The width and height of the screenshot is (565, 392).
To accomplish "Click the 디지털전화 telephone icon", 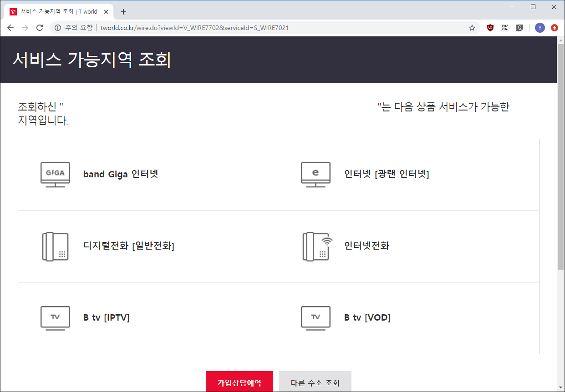I will (x=55, y=246).
